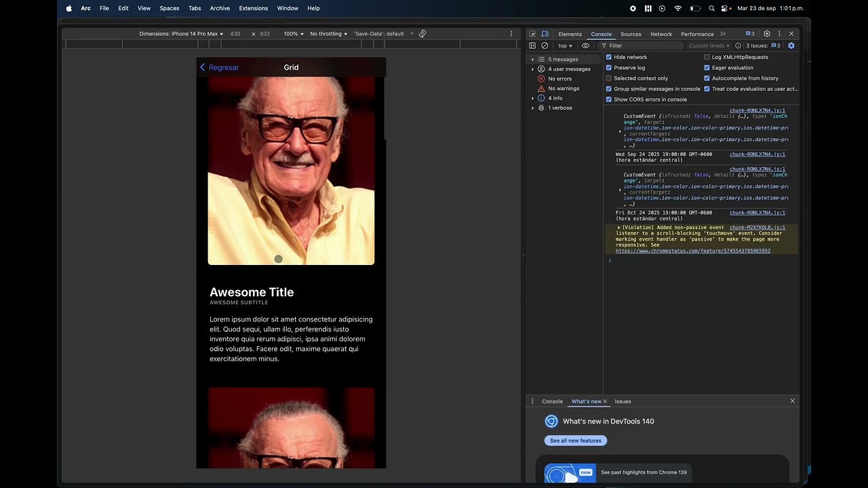Open the Custom levels dropdown
Image resolution: width=868 pixels, height=488 pixels.
point(709,45)
